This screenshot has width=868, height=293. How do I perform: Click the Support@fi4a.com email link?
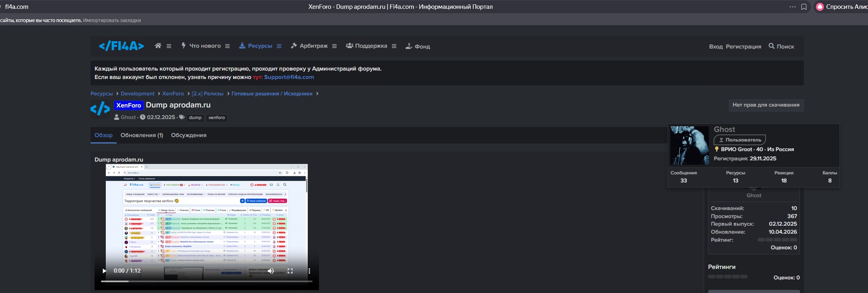click(289, 77)
